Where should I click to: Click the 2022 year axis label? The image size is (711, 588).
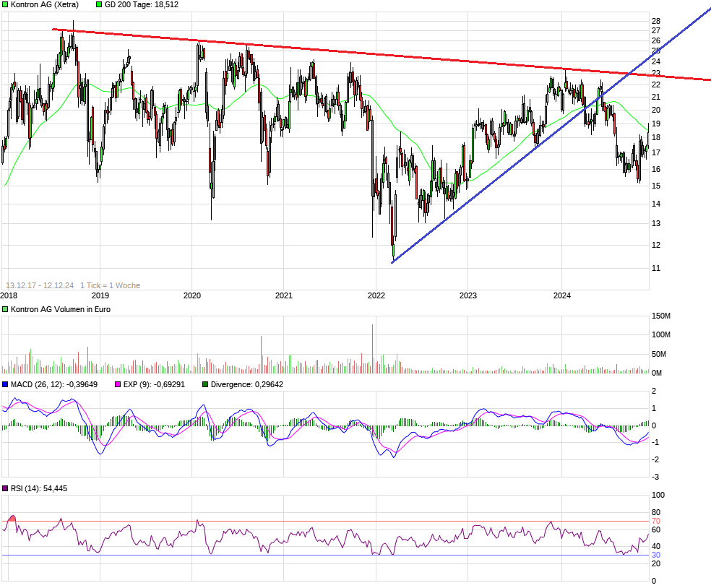(x=376, y=293)
